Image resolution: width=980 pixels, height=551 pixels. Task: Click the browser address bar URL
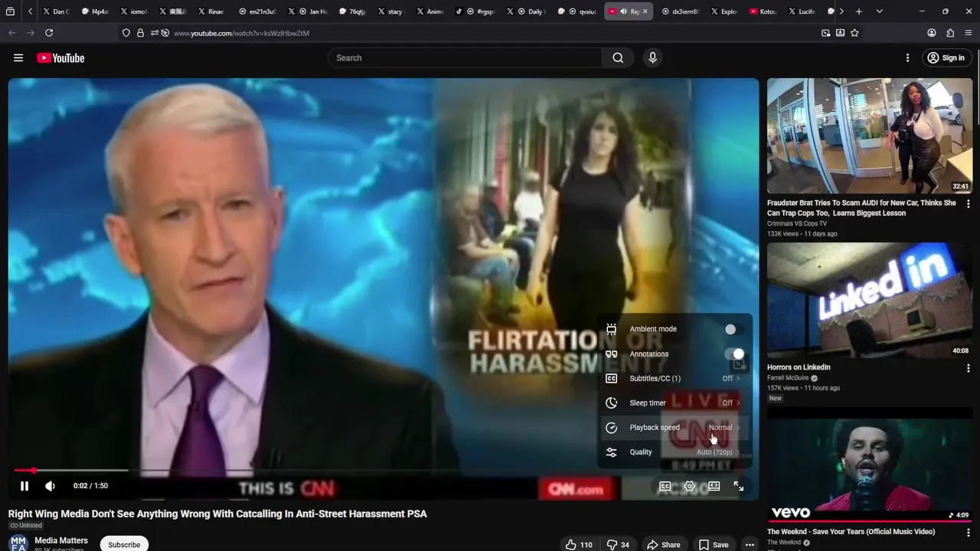(241, 33)
